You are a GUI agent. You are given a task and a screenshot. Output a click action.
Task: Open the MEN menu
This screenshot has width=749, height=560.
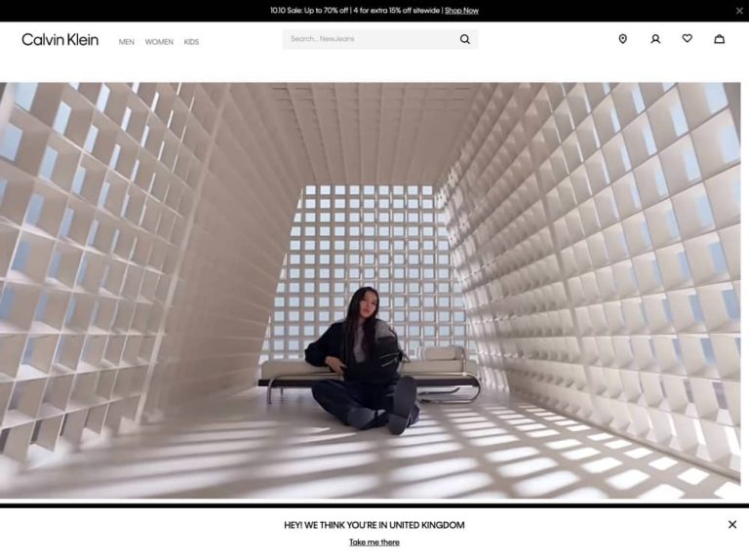tap(126, 42)
